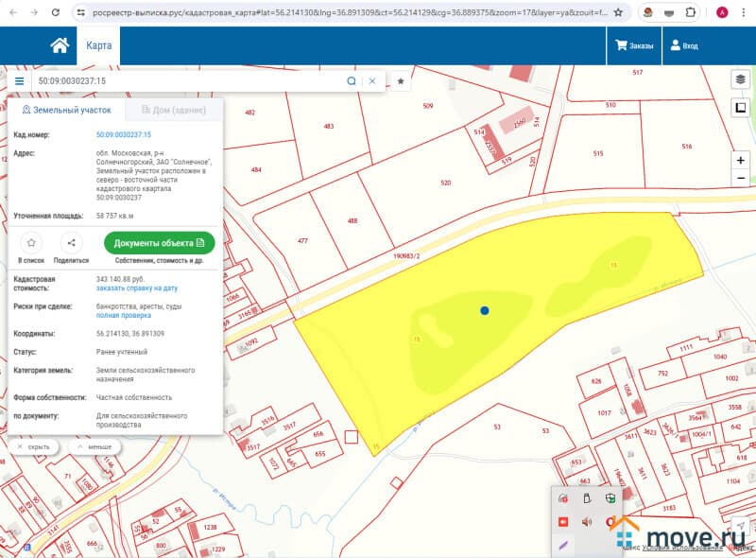
Task: Open the hamburger menu beside the search field
Action: 19,81
